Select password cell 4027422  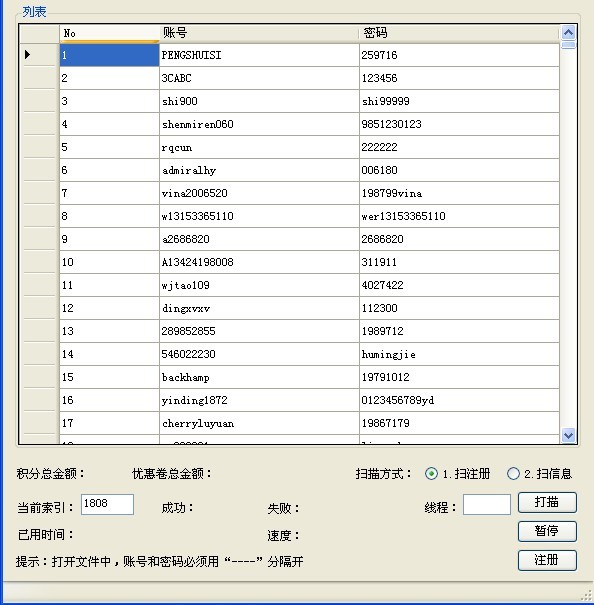point(459,285)
